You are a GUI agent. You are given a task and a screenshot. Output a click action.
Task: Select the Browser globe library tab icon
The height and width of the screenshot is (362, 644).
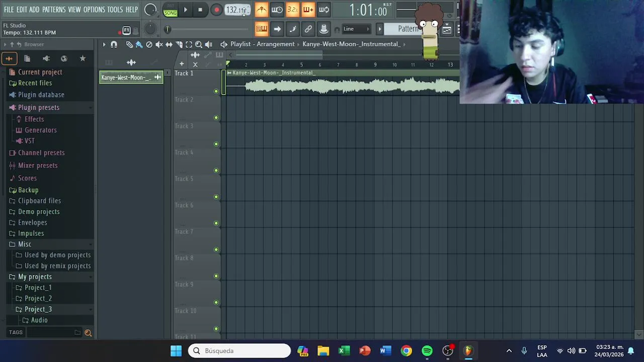click(64, 59)
